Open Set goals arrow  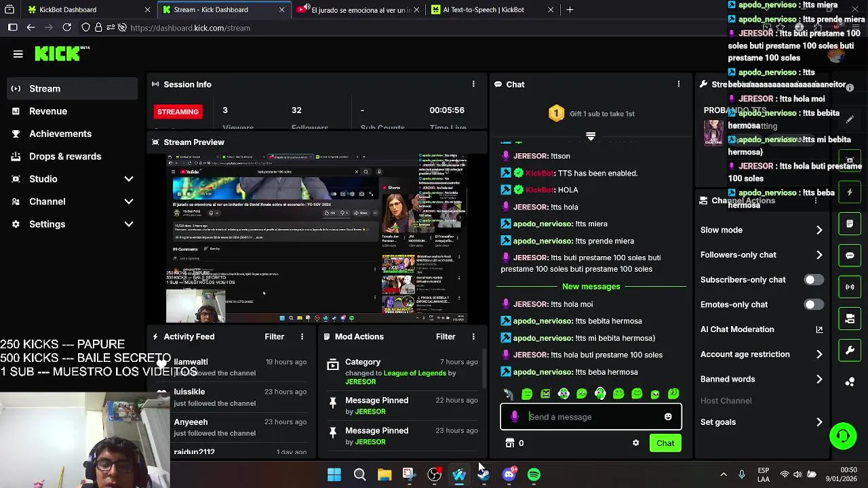pos(819,422)
